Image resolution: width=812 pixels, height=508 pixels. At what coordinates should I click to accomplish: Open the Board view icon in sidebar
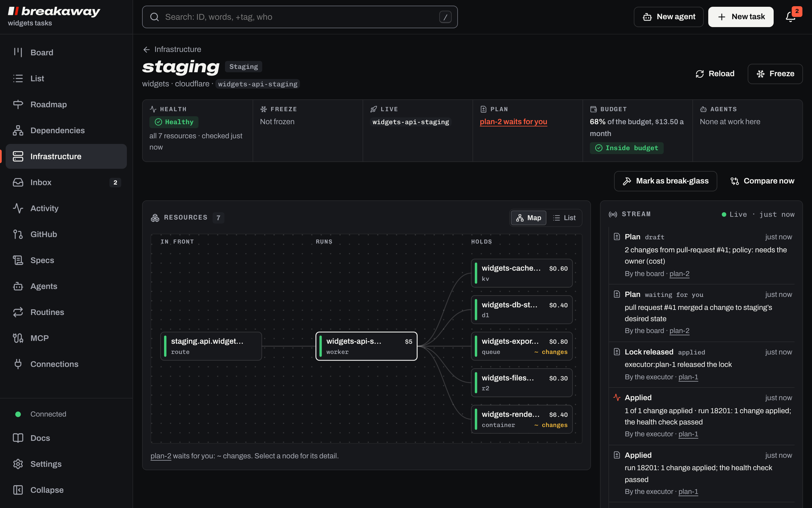(x=18, y=52)
